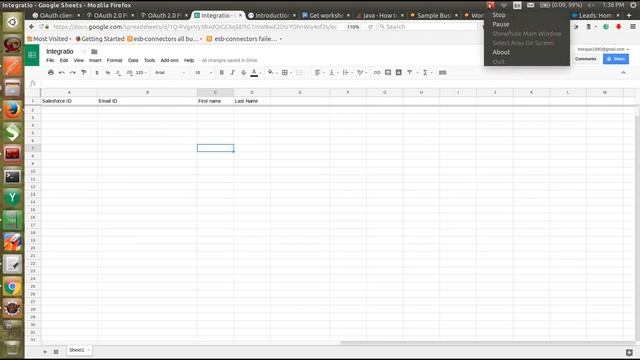The height and width of the screenshot is (360, 640).
Task: Format cell as currency
Action: tap(97, 72)
